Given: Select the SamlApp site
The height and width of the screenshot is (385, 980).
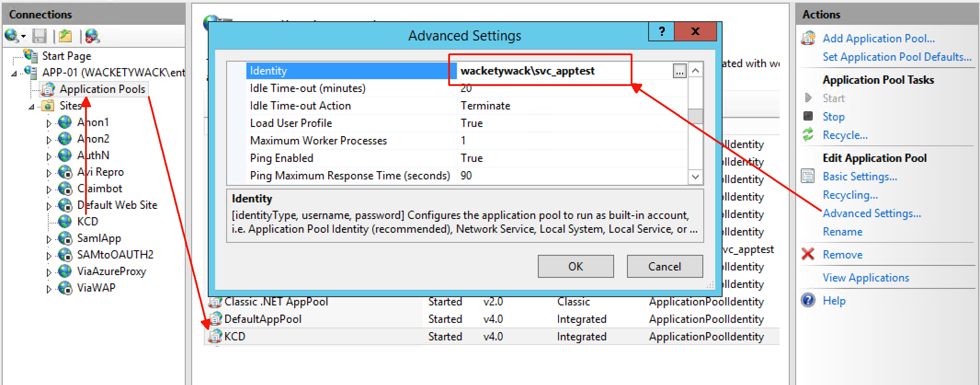Looking at the screenshot, I should 99,238.
